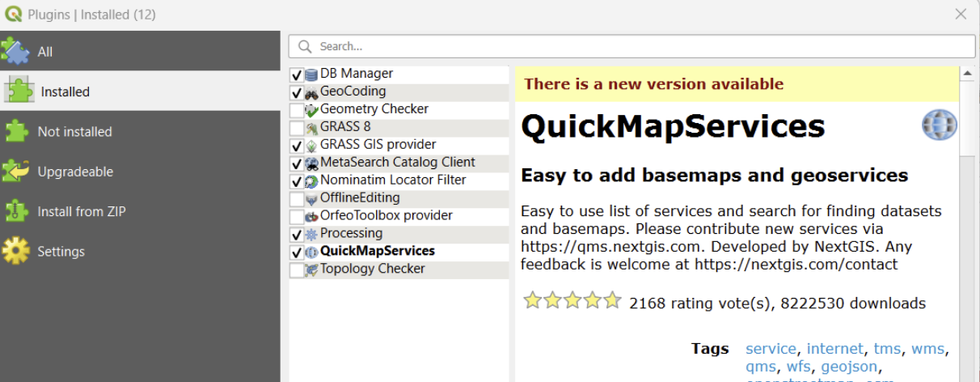980x382 pixels.
Task: Click the GeoCoding binoculars icon
Action: [x=311, y=92]
